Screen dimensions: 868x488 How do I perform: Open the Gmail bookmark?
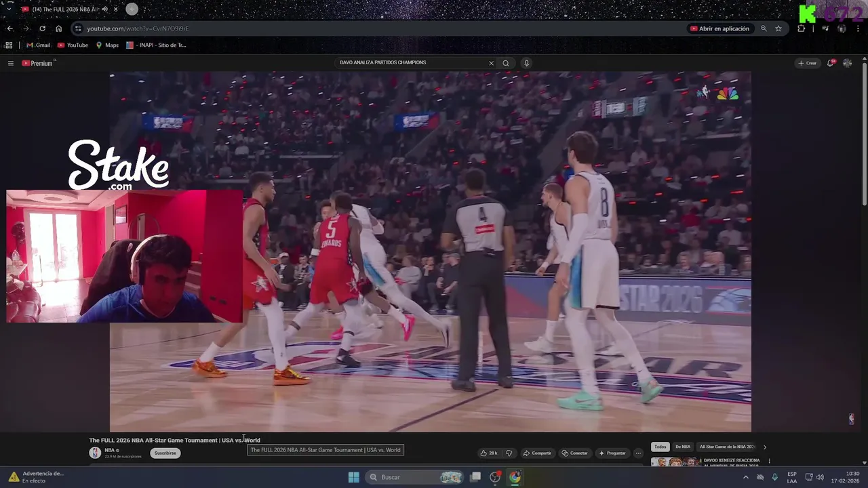[x=38, y=45]
